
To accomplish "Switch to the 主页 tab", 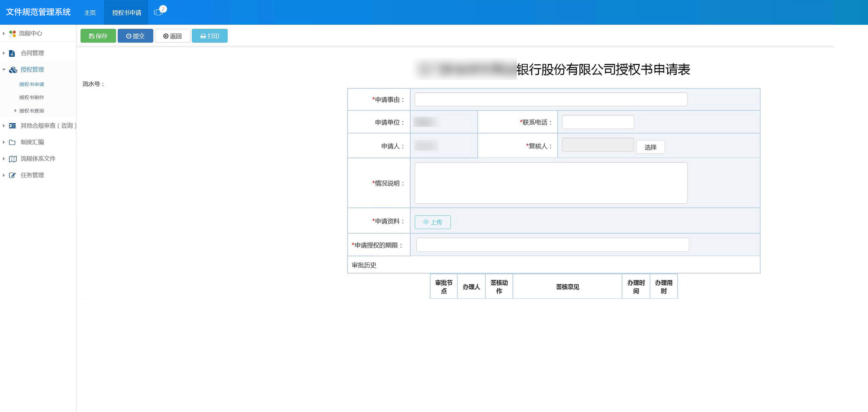I will [90, 12].
